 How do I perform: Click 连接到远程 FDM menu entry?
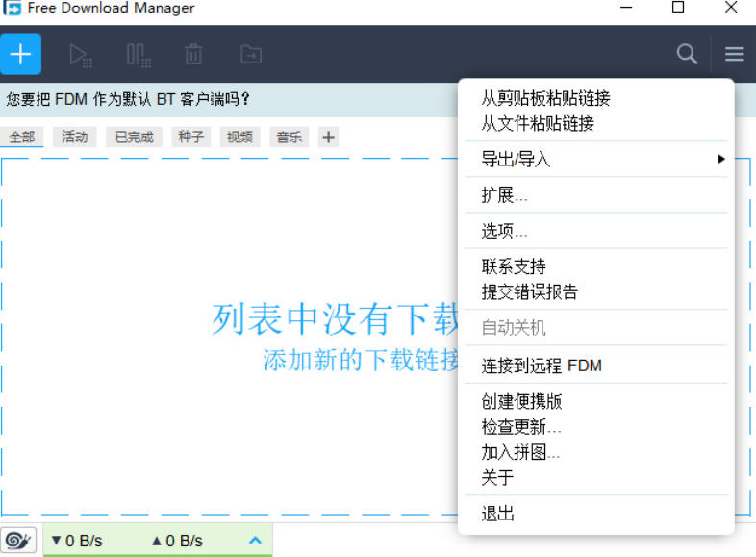(x=596, y=366)
